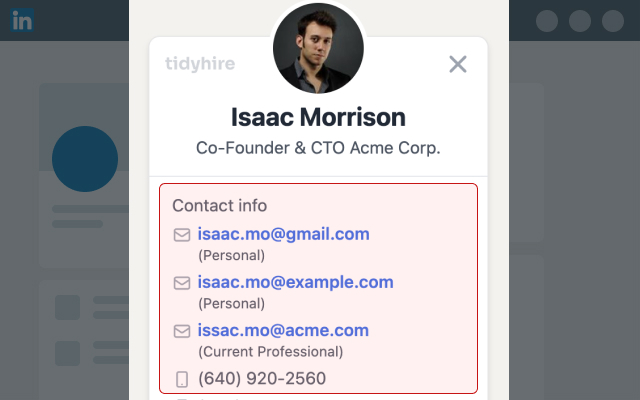Click the leftmost of three header circle icons
The width and height of the screenshot is (640, 400).
(x=547, y=21)
